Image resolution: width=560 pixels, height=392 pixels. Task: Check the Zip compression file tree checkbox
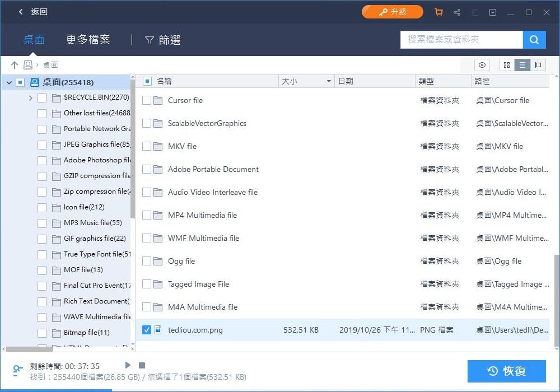pos(42,192)
